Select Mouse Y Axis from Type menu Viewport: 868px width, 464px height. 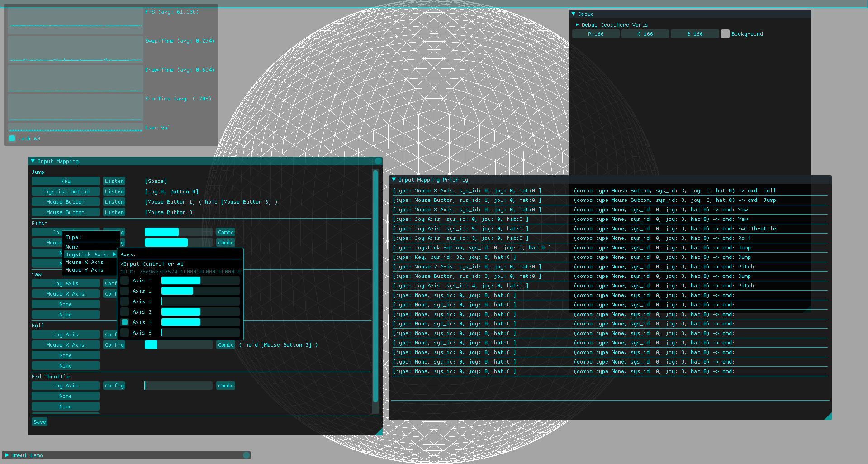84,270
